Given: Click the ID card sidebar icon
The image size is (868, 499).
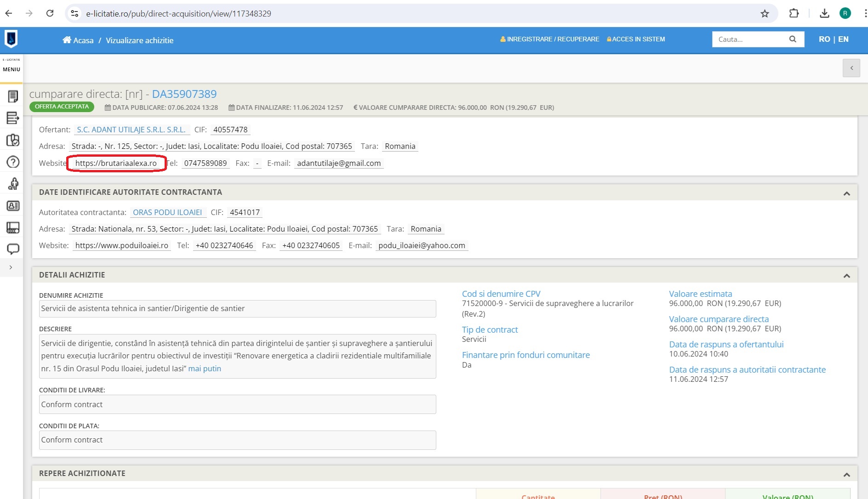Looking at the screenshot, I should pos(13,206).
